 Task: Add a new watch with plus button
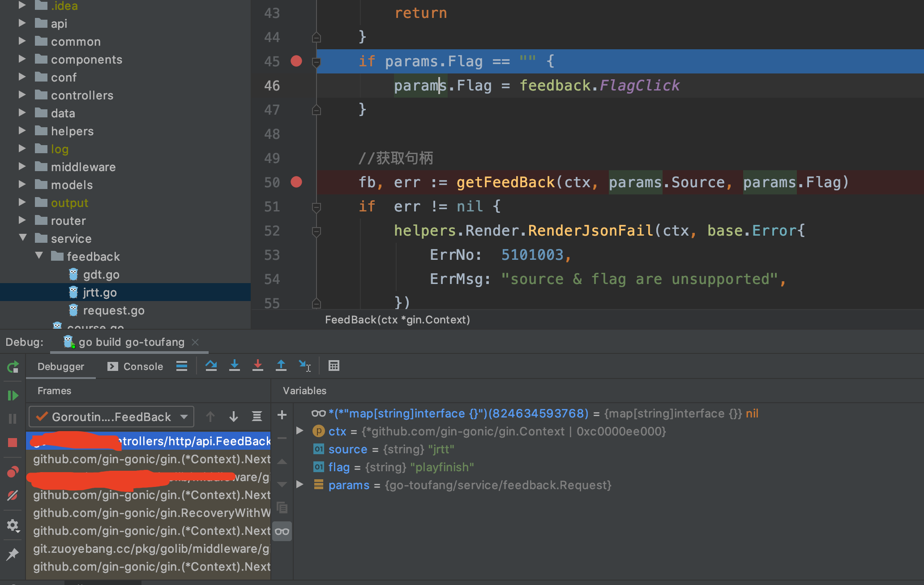tap(282, 415)
